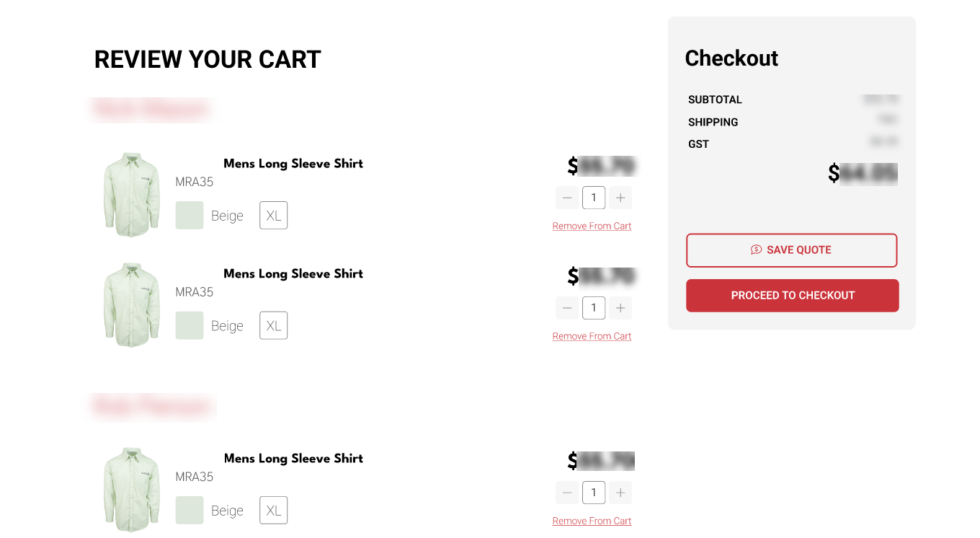Remove the second shirt from cart
The height and width of the screenshot is (538, 980).
point(592,337)
